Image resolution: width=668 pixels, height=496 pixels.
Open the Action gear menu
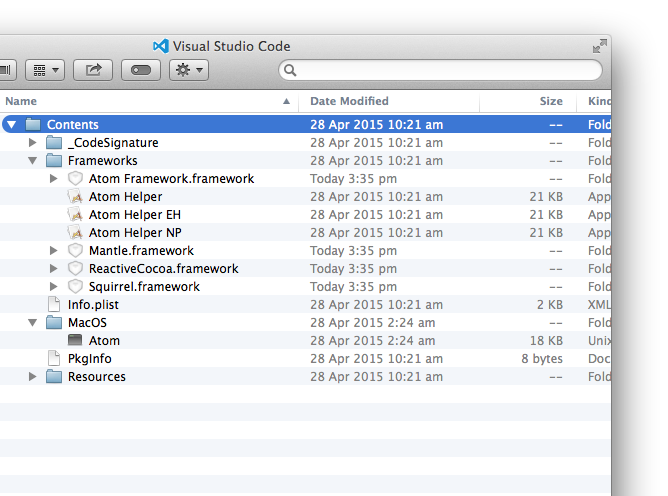(189, 70)
